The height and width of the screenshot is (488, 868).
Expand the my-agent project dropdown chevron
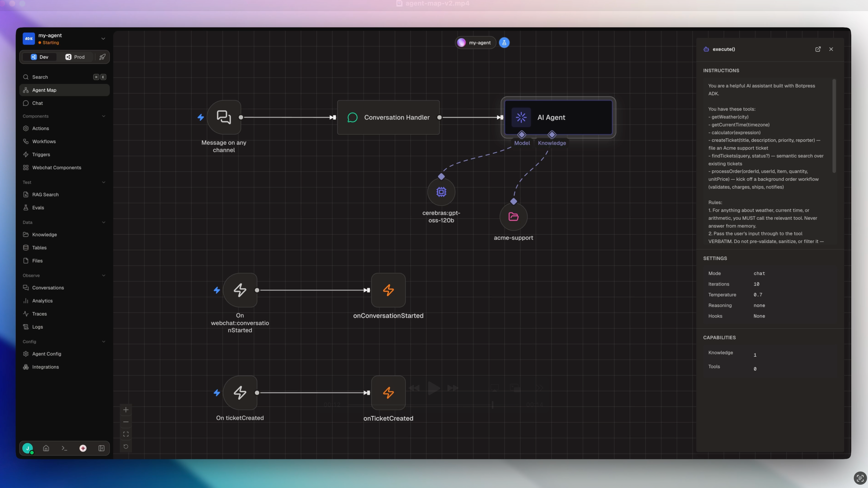[103, 39]
